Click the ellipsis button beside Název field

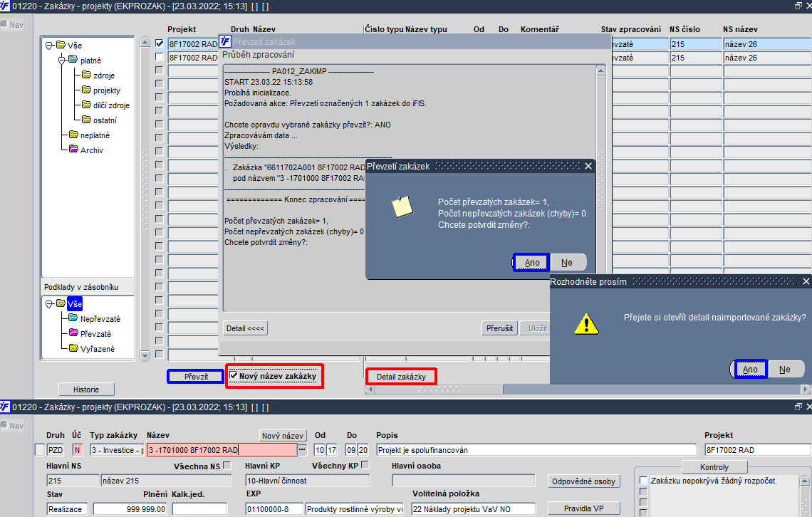pos(302,450)
